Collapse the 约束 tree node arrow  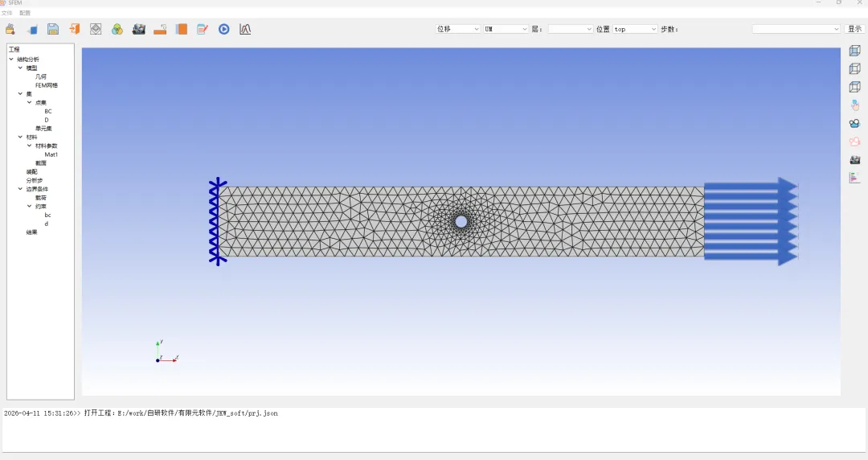(x=30, y=206)
